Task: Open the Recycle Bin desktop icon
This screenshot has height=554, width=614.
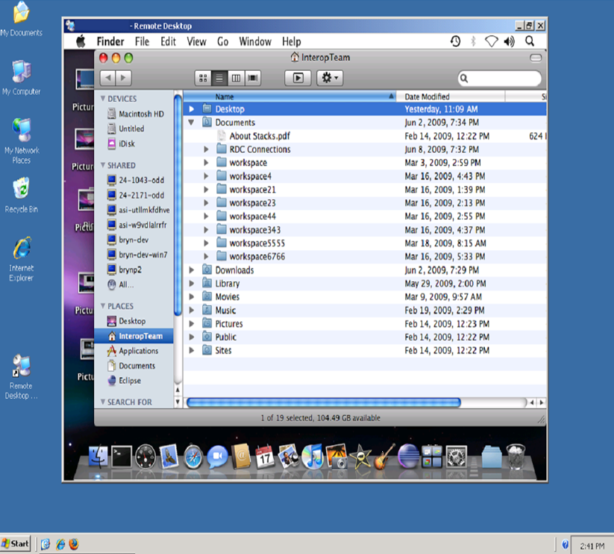Action: (x=20, y=193)
